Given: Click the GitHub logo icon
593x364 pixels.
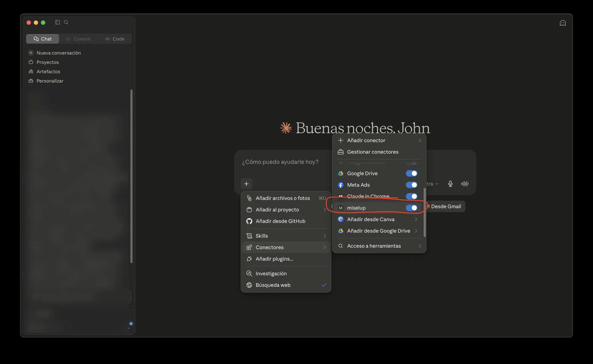Looking at the screenshot, I should click(249, 221).
